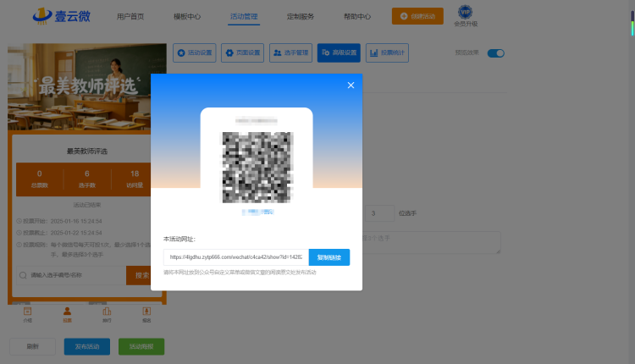Click the clock icon beside 投票开始
This screenshot has height=364, width=635.
pyautogui.click(x=19, y=221)
